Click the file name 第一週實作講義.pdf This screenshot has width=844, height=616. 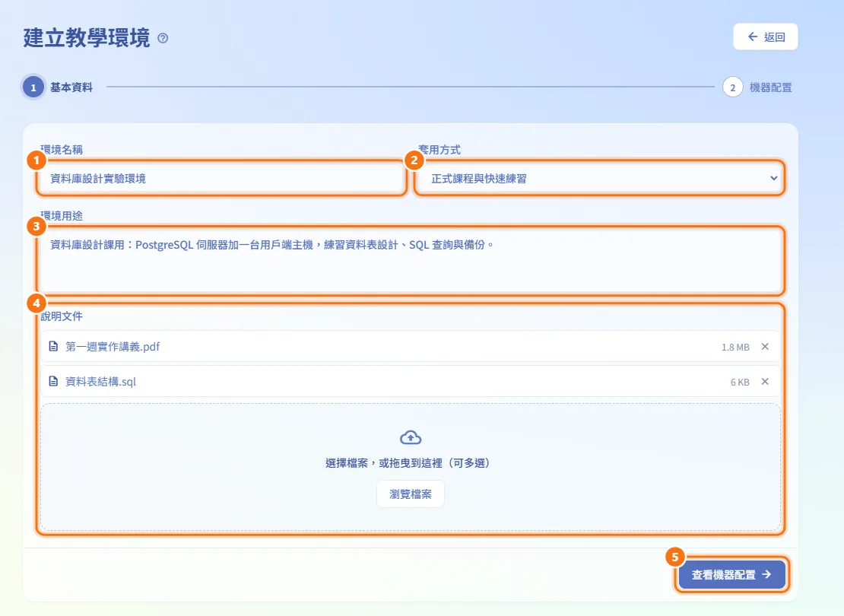[x=113, y=347]
